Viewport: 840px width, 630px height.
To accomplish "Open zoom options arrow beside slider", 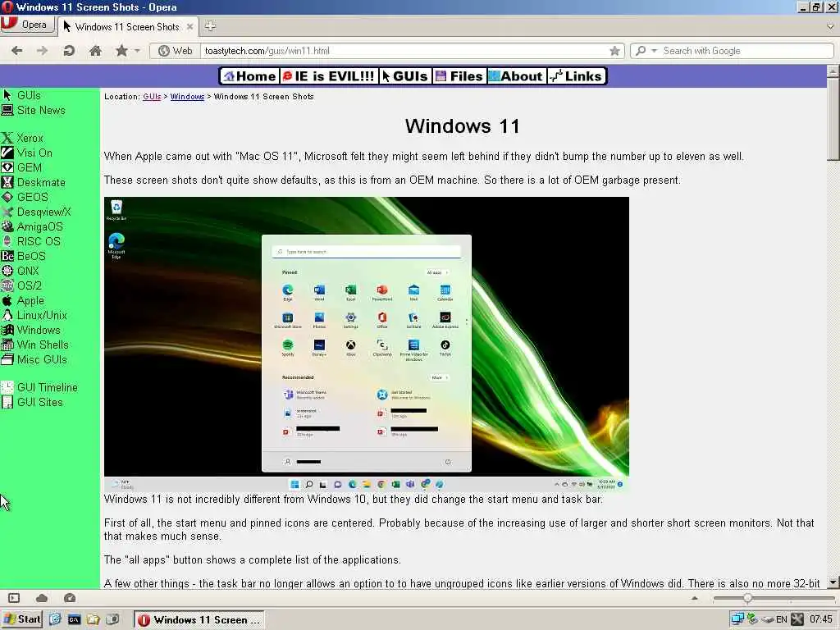I will point(695,598).
